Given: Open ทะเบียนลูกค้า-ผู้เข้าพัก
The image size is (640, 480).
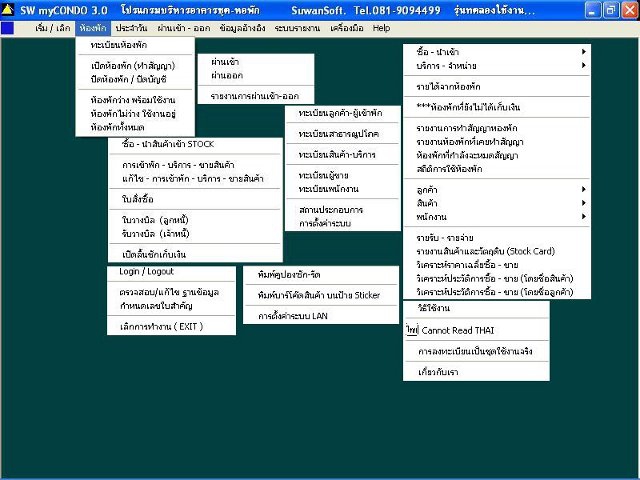Looking at the screenshot, I should (x=342, y=113).
